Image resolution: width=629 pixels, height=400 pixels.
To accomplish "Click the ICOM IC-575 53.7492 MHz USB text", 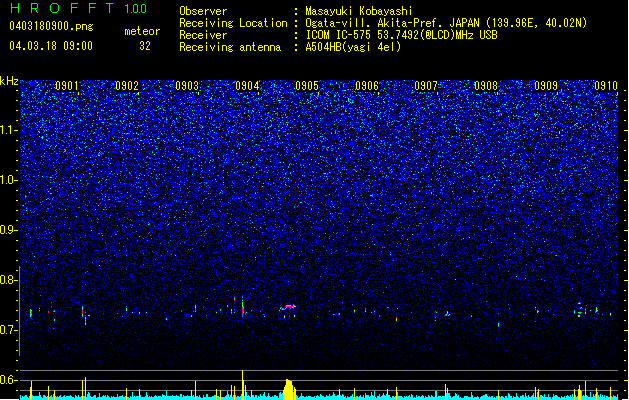I will click(401, 35).
